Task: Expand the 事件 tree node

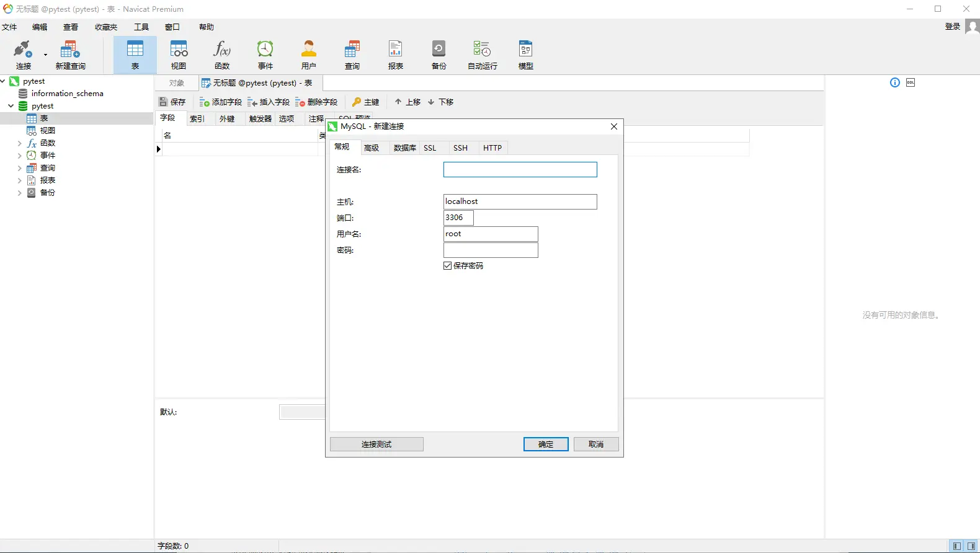Action: pyautogui.click(x=19, y=156)
